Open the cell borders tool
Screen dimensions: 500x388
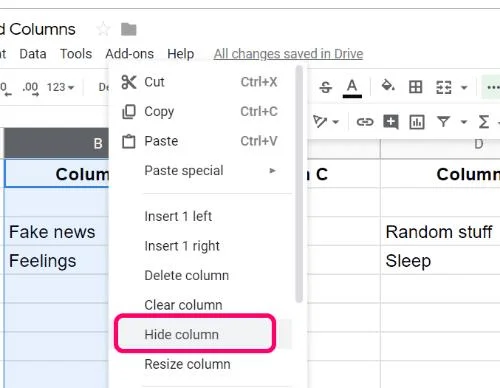pos(415,87)
